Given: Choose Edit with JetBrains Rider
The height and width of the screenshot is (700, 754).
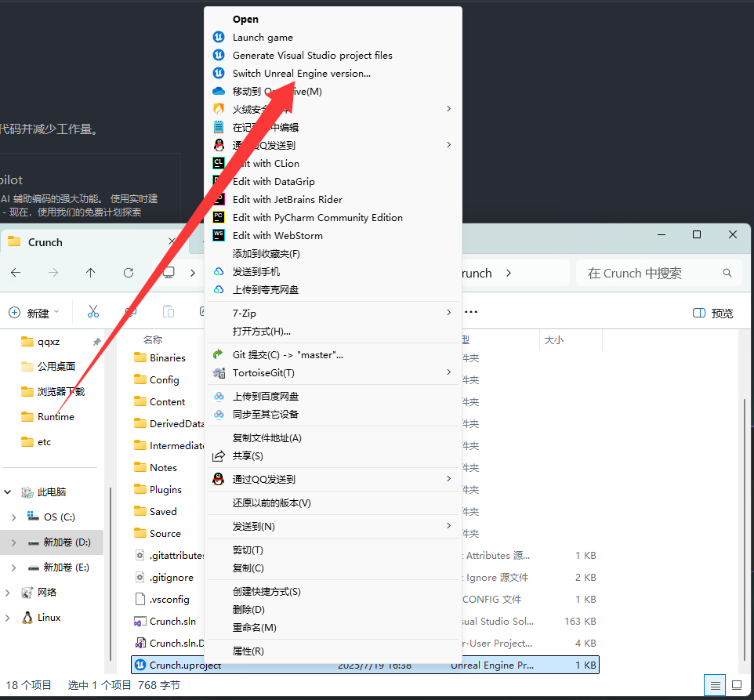Looking at the screenshot, I should pos(287,200).
